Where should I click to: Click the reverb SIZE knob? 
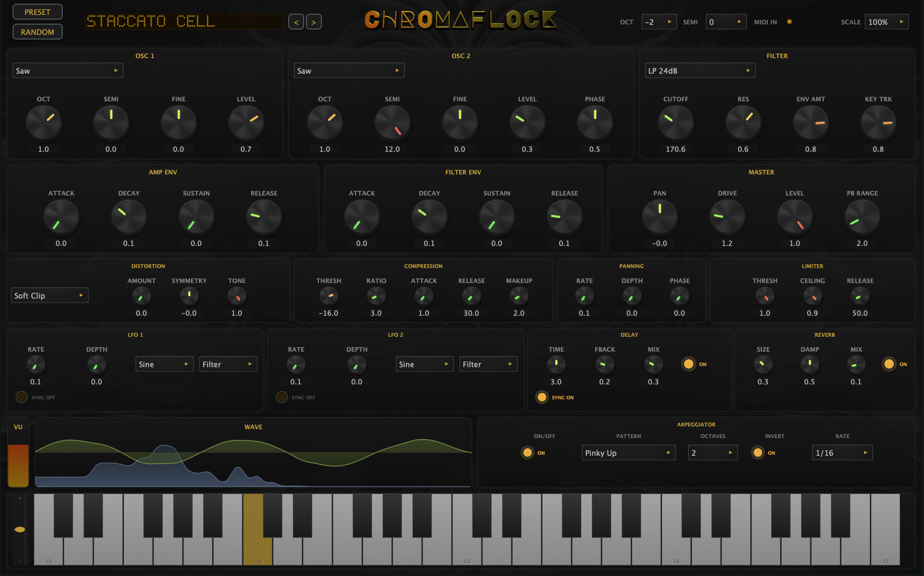click(763, 364)
